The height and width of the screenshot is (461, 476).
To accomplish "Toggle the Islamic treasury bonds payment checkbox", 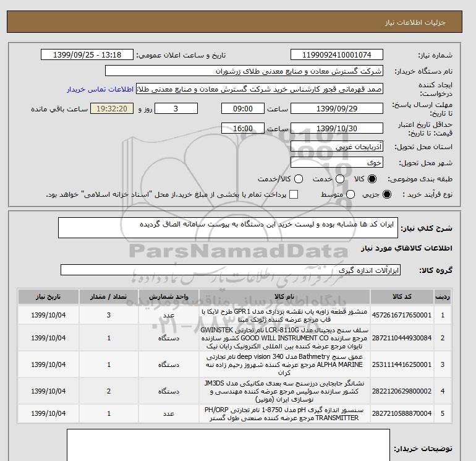I will [x=294, y=194].
